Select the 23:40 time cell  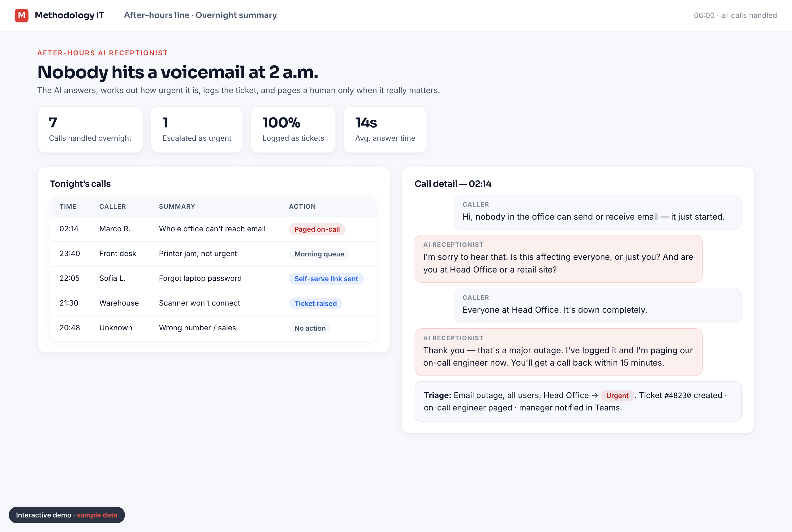click(x=70, y=254)
